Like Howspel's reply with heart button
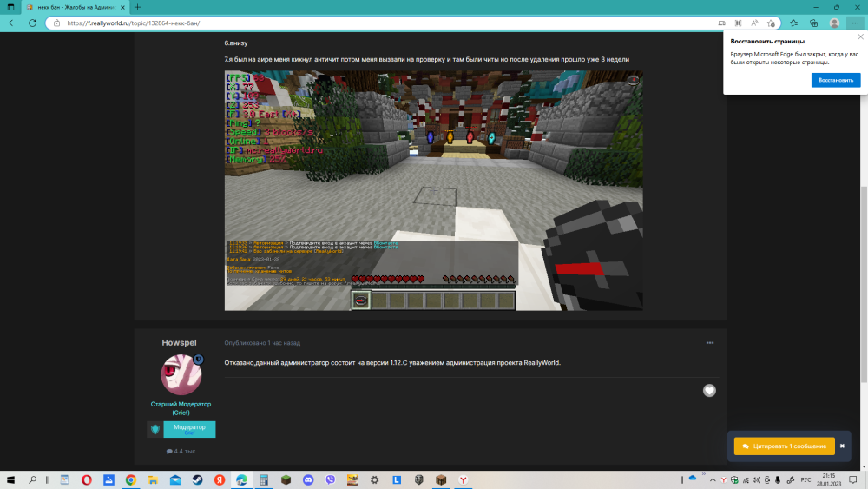 709,391
